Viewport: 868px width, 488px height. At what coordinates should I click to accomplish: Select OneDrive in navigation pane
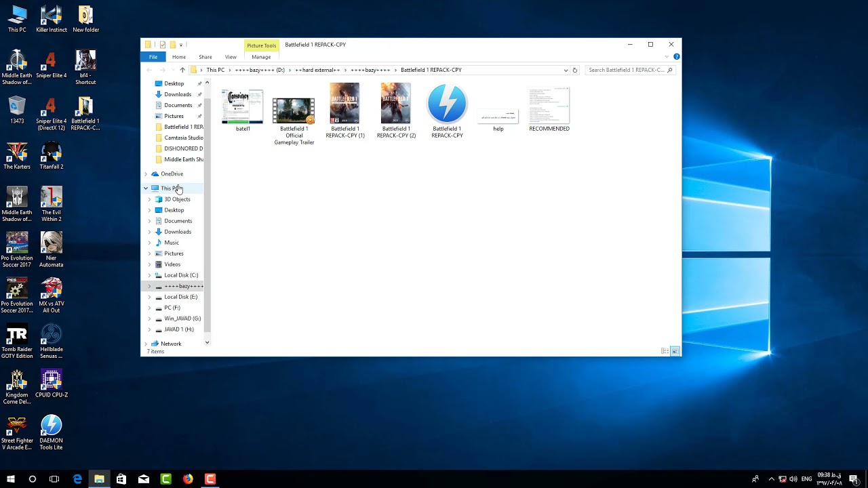pyautogui.click(x=172, y=174)
